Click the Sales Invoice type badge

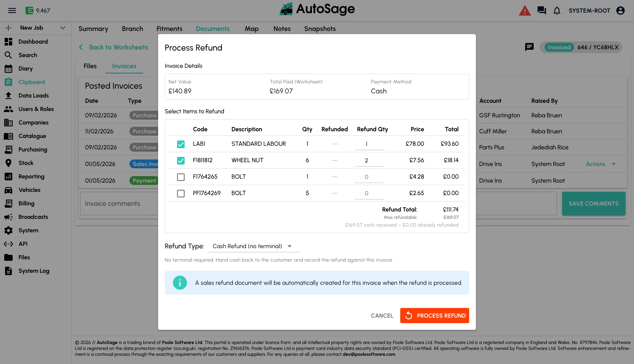tap(144, 164)
